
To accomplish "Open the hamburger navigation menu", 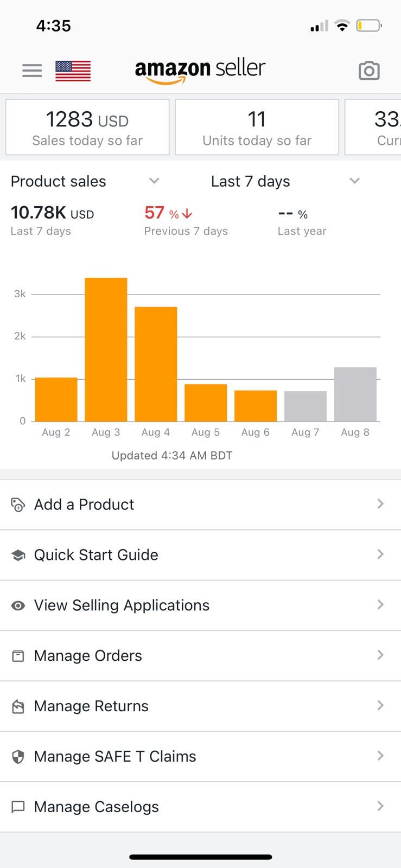I will [x=32, y=71].
